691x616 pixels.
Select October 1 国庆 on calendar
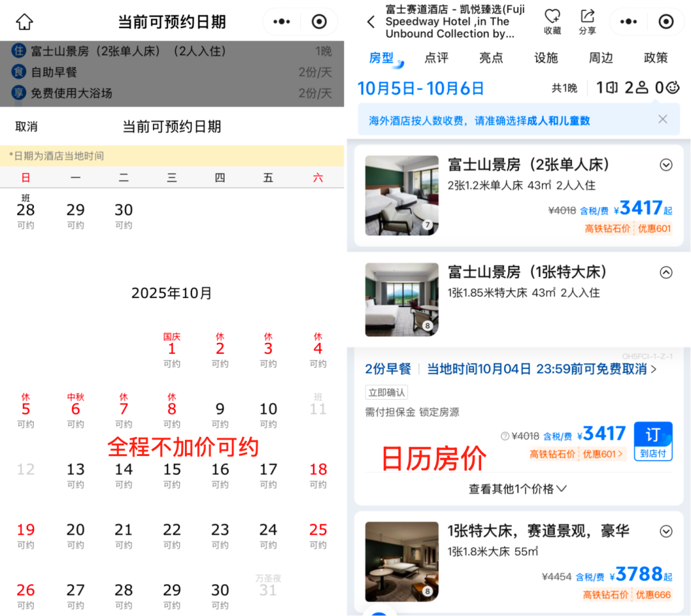point(172,351)
